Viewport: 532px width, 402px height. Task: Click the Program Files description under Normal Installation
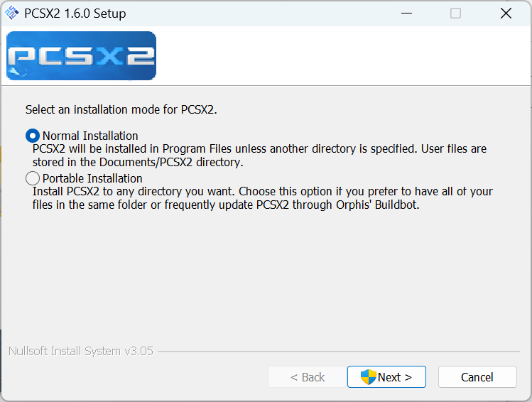(x=259, y=156)
